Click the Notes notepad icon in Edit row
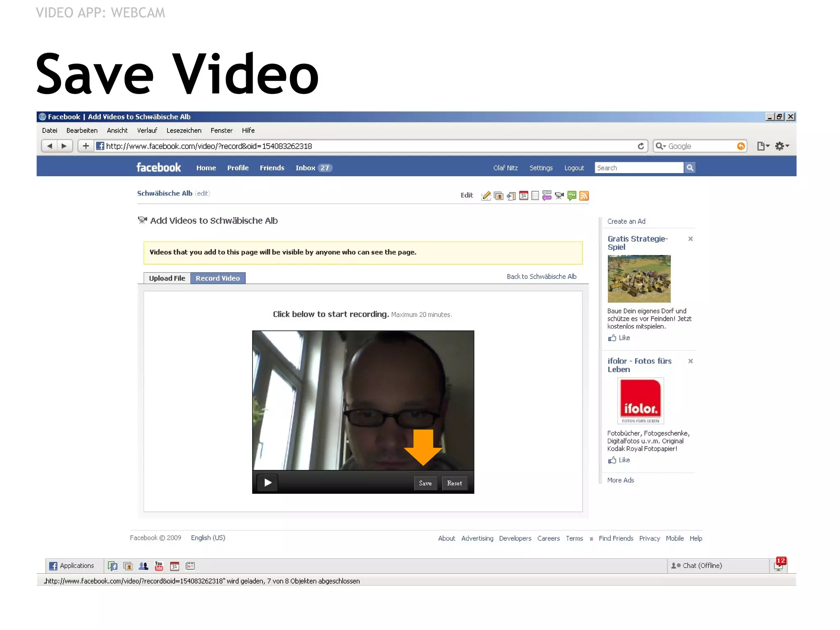Image resolution: width=840 pixels, height=630 pixels. tap(535, 196)
